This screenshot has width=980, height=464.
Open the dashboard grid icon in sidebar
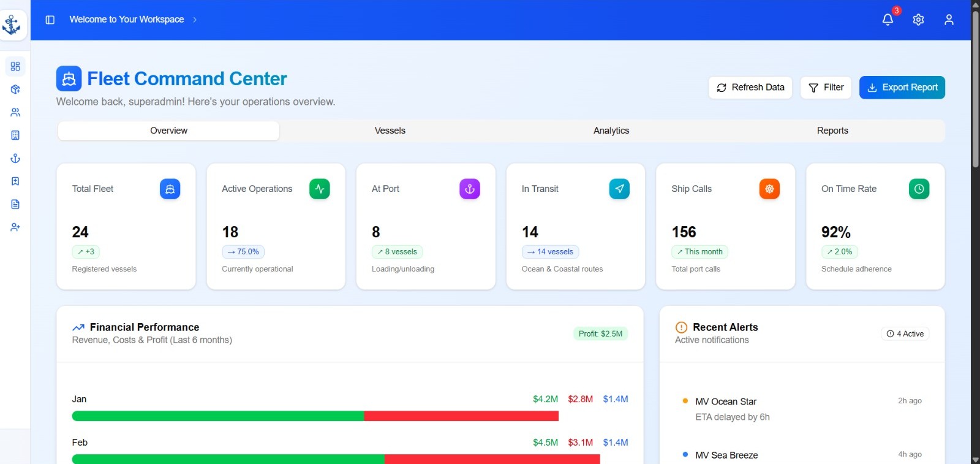[x=15, y=66]
